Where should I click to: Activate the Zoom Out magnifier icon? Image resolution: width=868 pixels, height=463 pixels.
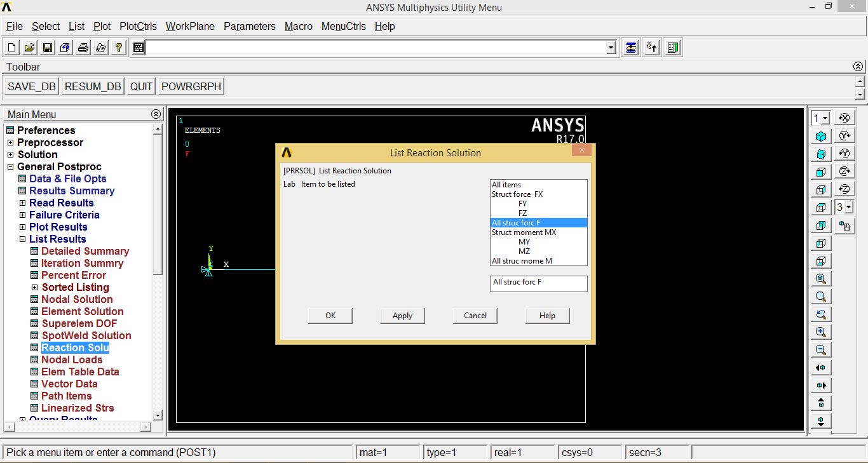[x=820, y=349]
